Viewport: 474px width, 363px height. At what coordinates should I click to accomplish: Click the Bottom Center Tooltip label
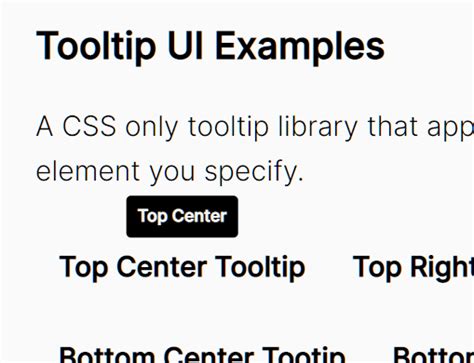click(202, 355)
